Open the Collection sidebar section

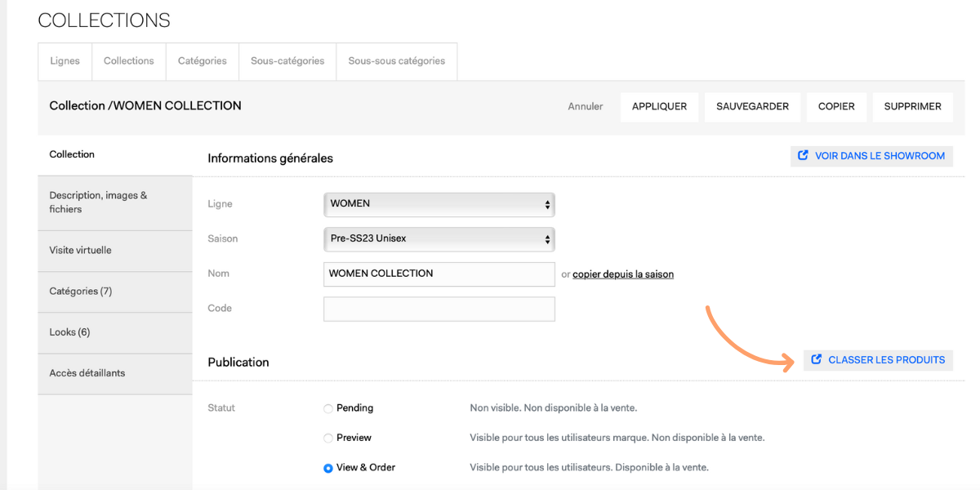coord(115,154)
